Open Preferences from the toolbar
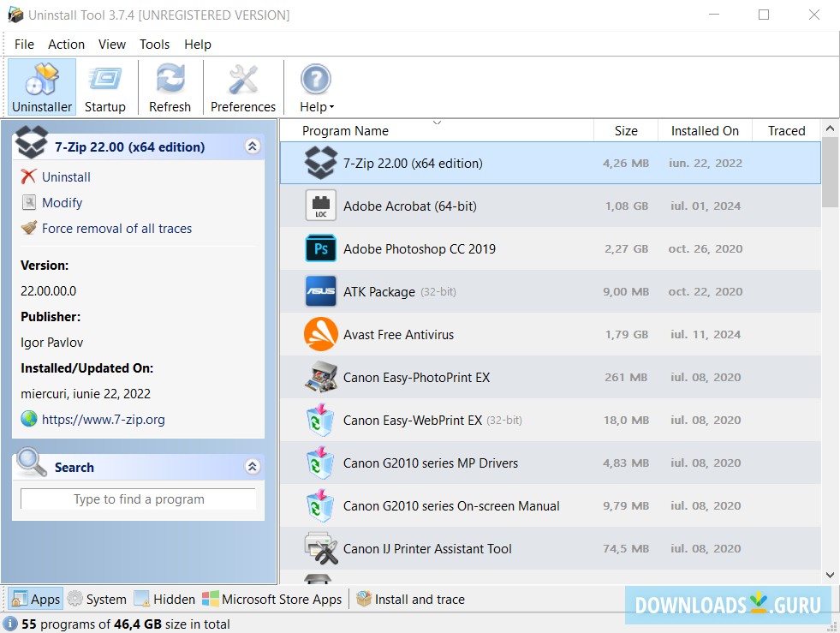 tap(242, 86)
